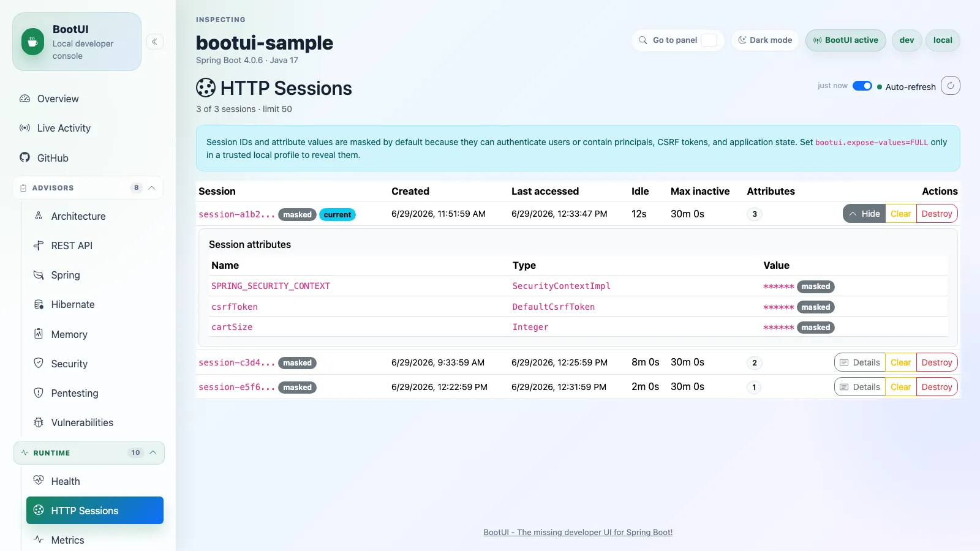The image size is (980, 551).
Task: Destroy session-c3d4
Action: coord(937,362)
